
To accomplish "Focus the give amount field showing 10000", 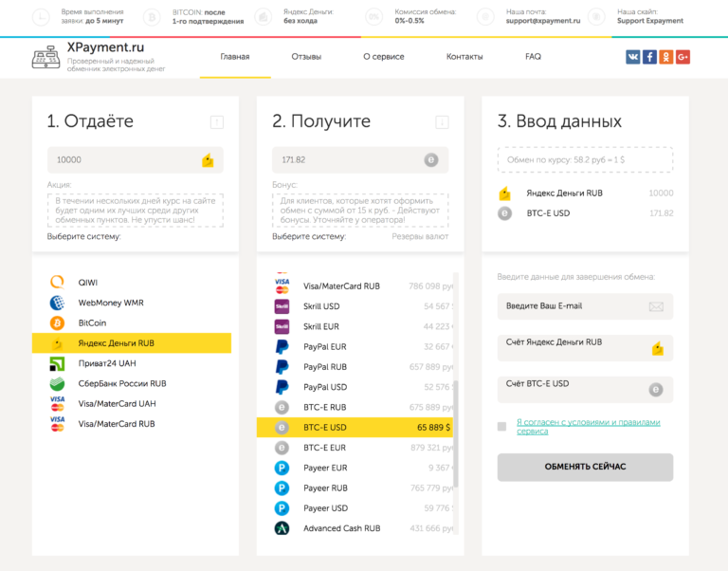I will [136, 160].
